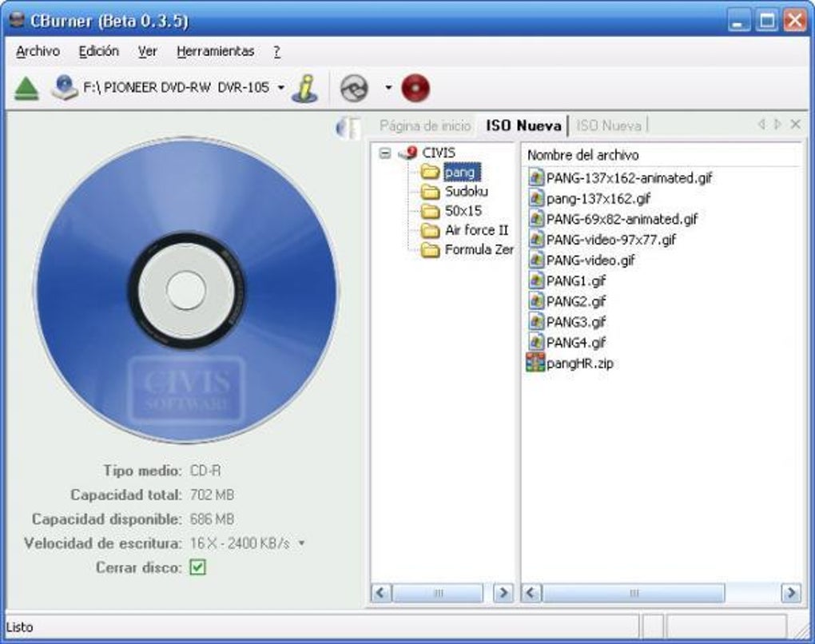This screenshot has width=815, height=644.
Task: Open Velocidad de escritura speed dropdown
Action: (x=301, y=543)
